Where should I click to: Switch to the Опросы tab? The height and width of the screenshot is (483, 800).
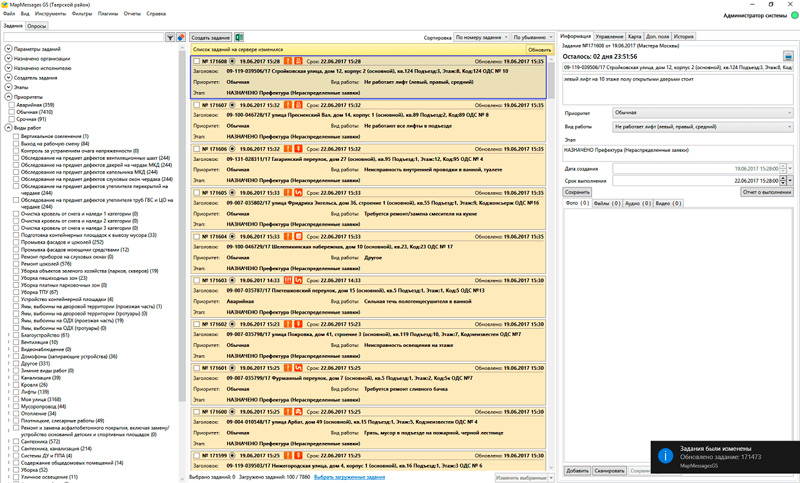(36, 26)
